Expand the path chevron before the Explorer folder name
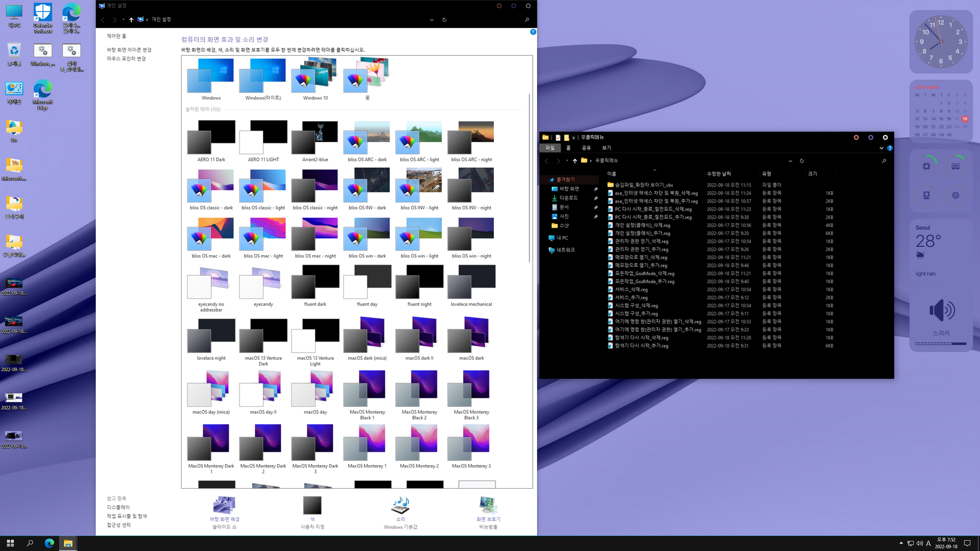The image size is (980, 551). [x=591, y=161]
